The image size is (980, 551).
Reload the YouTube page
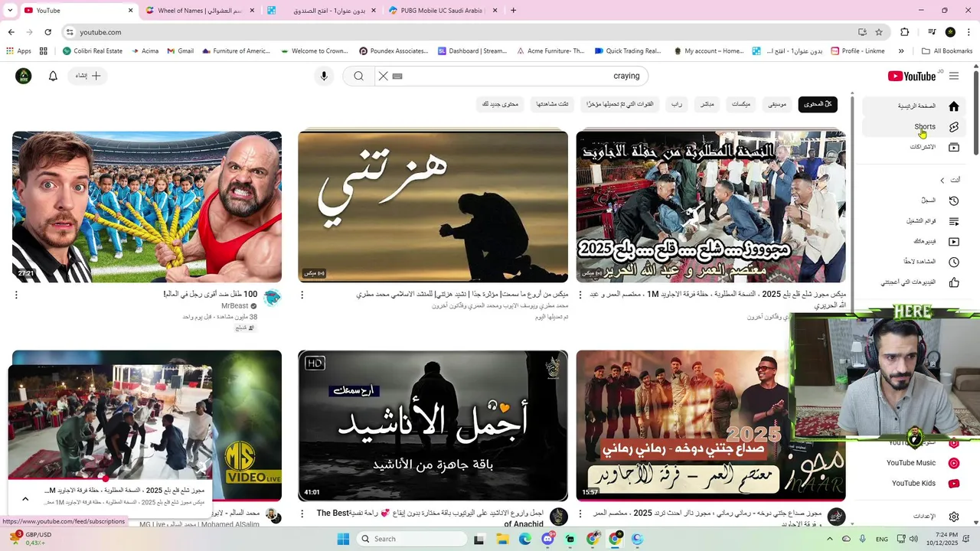click(x=47, y=32)
